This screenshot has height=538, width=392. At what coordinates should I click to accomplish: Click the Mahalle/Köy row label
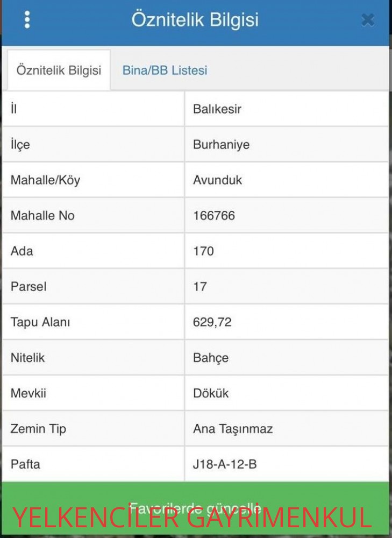click(x=45, y=180)
